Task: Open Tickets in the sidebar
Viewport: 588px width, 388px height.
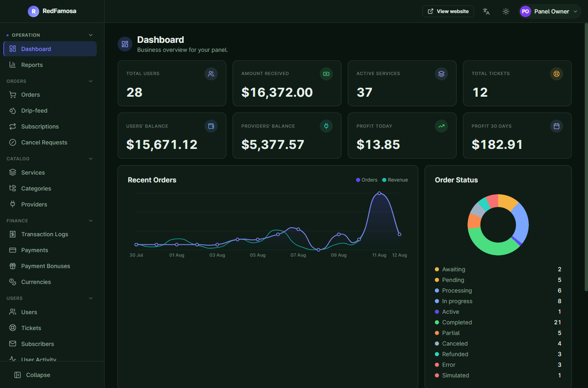Action: click(50, 328)
